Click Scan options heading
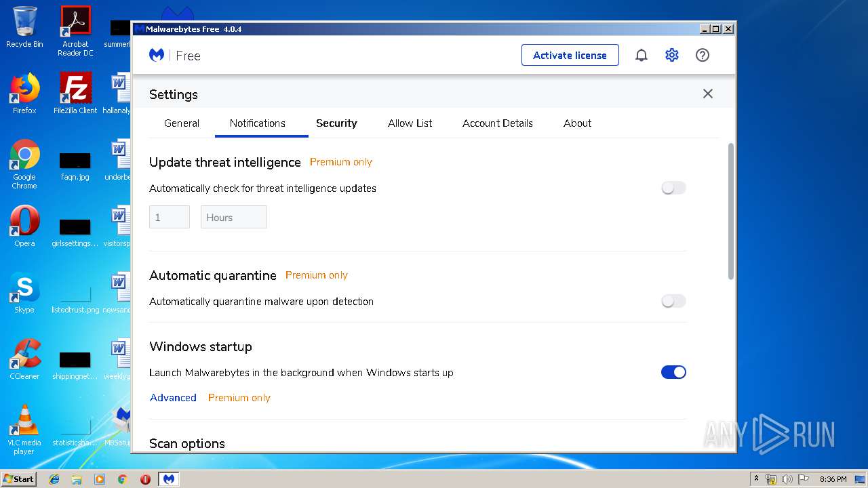The image size is (868, 488). pyautogui.click(x=187, y=443)
